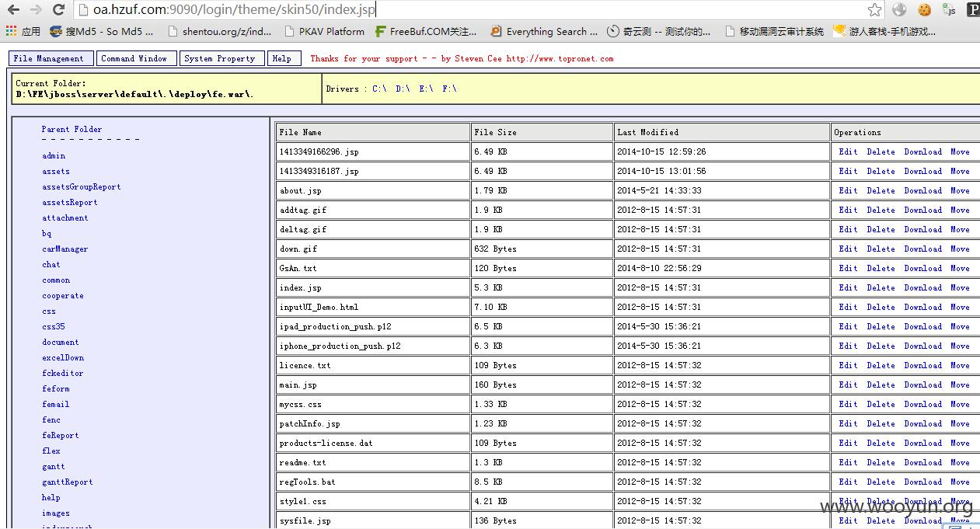980x529 pixels.
Task: Open the shentou.org bookmark
Action: [219, 32]
